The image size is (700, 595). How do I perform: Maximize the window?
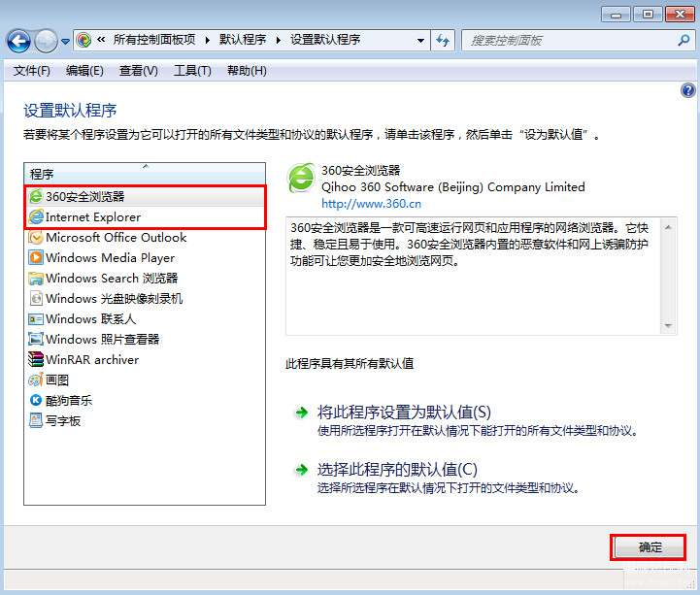(x=648, y=15)
